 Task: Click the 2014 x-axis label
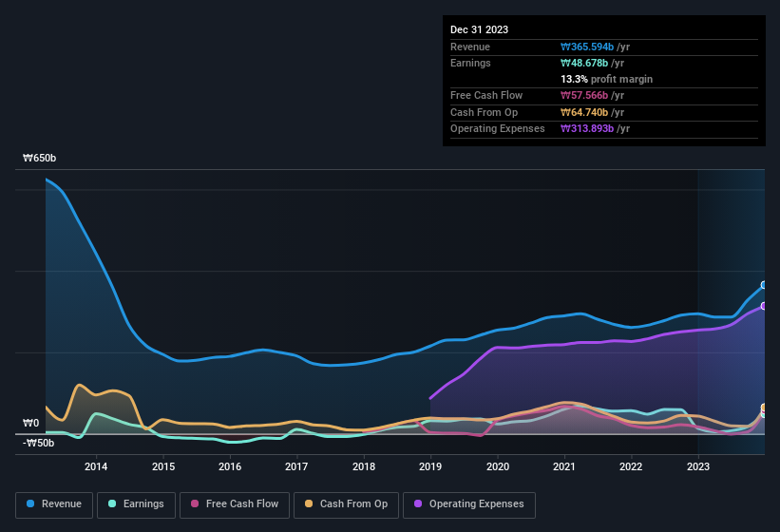(x=96, y=466)
